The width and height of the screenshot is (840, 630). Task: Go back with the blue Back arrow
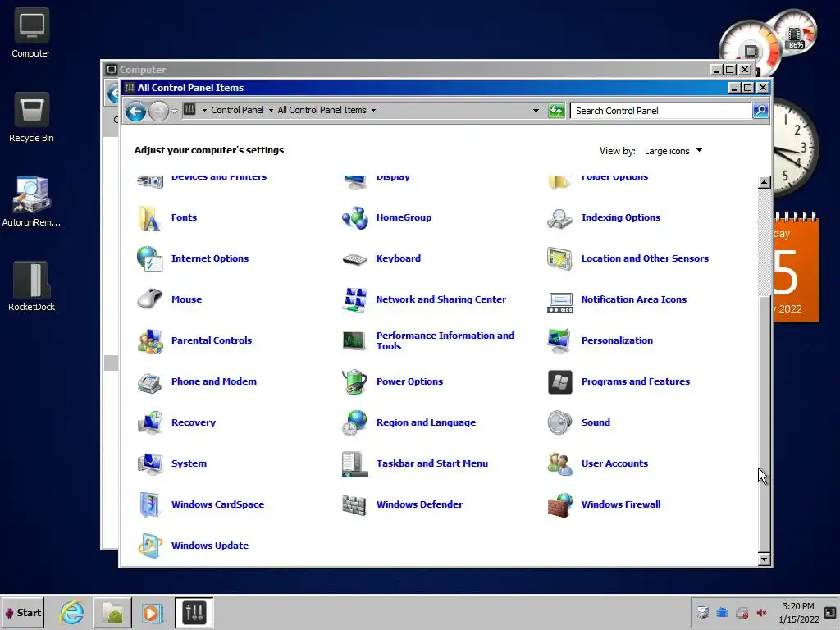pyautogui.click(x=135, y=111)
